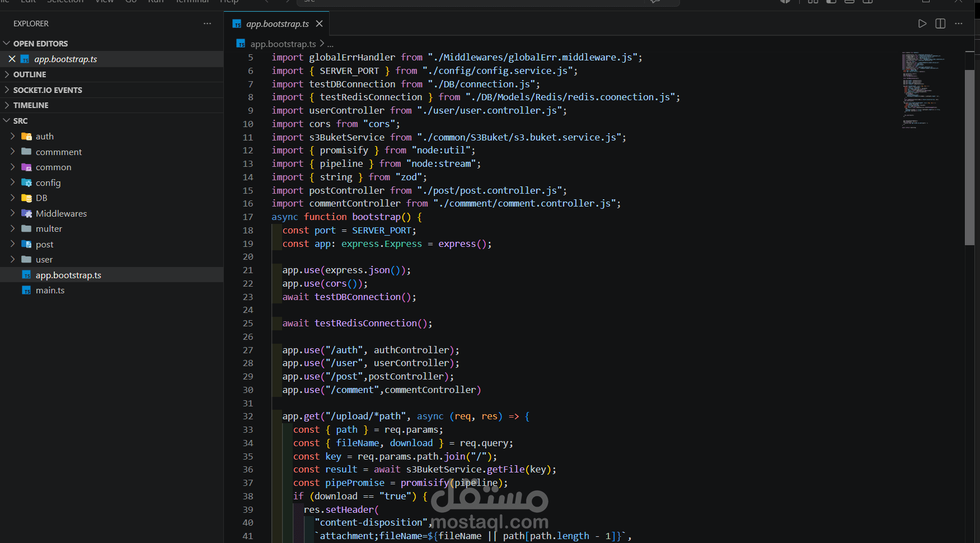Viewport: 980px width, 543px height.
Task: Click TypeScript icon beside app.bootstrap.ts in tree
Action: point(26,275)
